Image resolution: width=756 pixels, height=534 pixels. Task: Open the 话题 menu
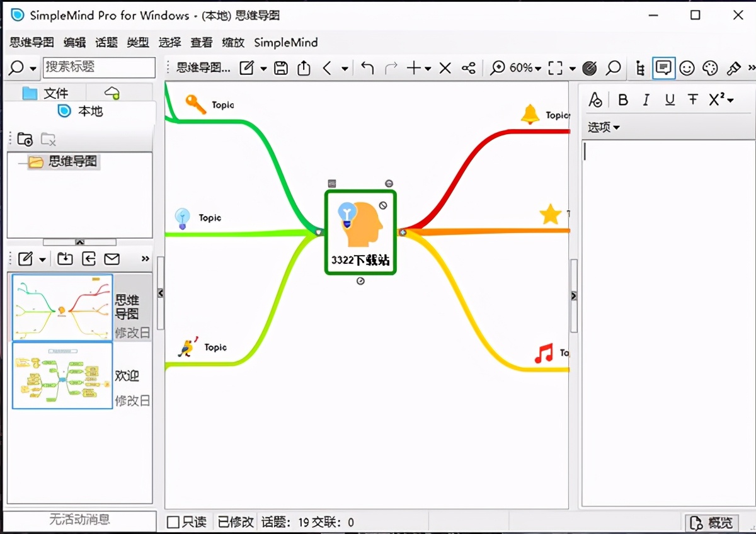pos(105,42)
